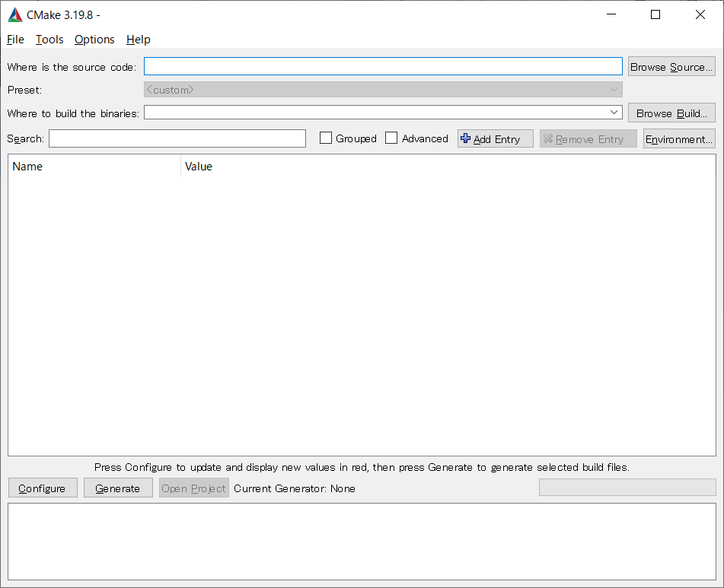Image resolution: width=724 pixels, height=588 pixels.
Task: Minimize the CMake window
Action: (611, 14)
